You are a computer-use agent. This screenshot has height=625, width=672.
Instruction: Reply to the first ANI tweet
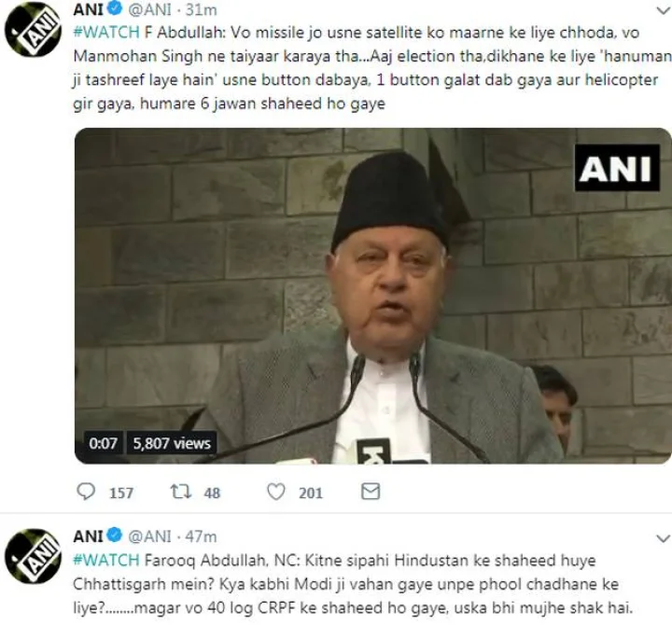[x=86, y=492]
